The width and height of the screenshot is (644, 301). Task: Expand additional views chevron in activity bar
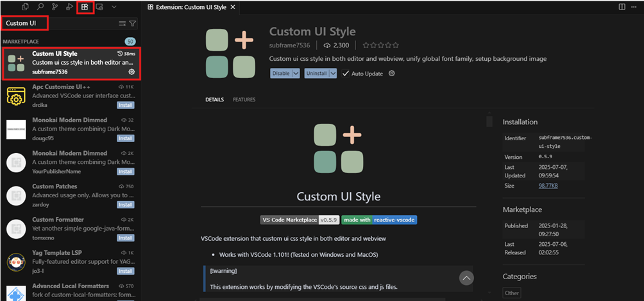point(114,7)
